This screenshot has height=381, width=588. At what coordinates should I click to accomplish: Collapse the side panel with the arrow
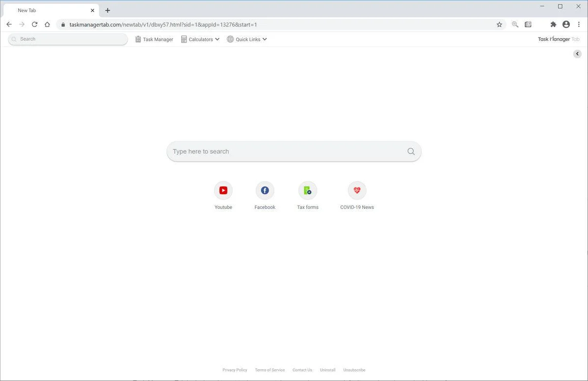tap(577, 54)
